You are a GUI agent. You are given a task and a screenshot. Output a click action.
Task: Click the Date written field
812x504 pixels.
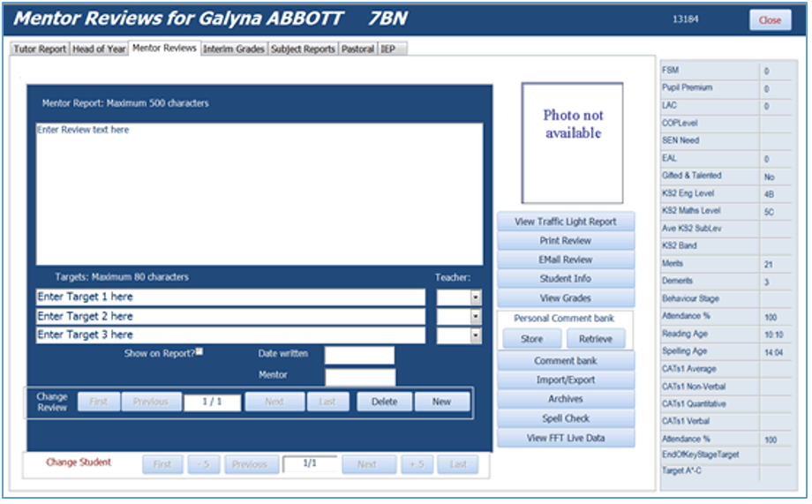tap(359, 356)
